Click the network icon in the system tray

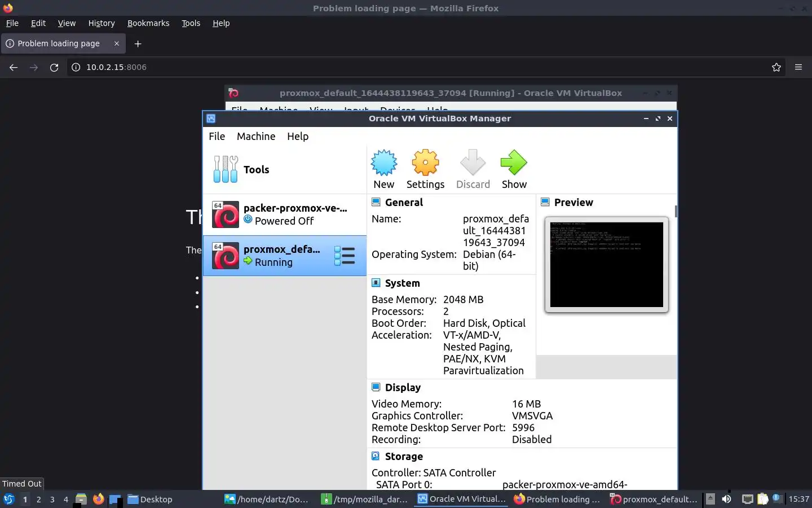pos(747,499)
